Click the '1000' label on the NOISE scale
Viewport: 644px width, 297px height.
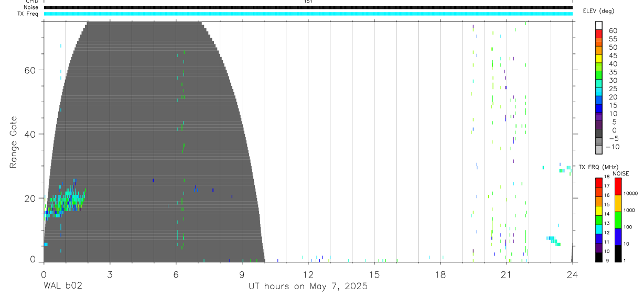click(x=629, y=210)
